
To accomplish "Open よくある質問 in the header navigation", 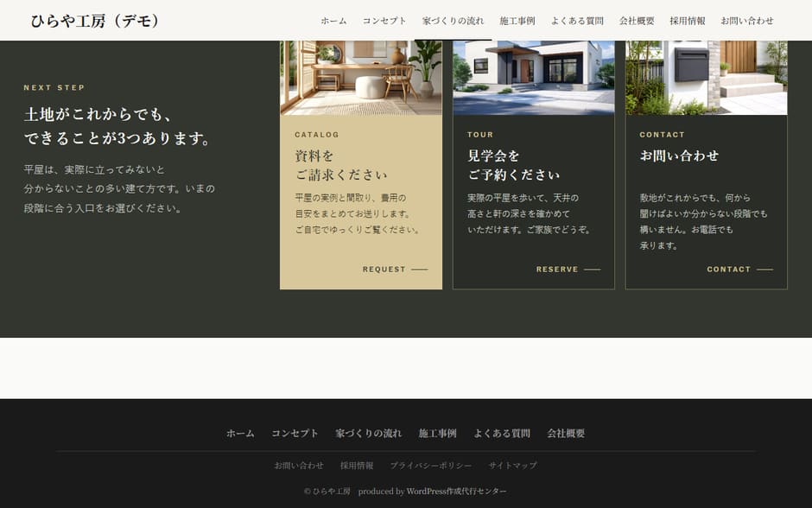I will (577, 21).
